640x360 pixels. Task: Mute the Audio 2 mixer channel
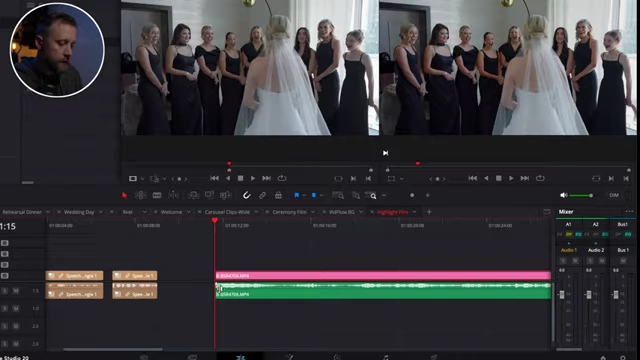[602, 260]
